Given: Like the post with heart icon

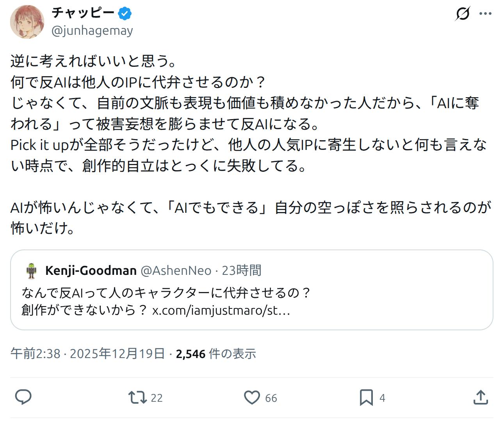Looking at the screenshot, I should (252, 397).
